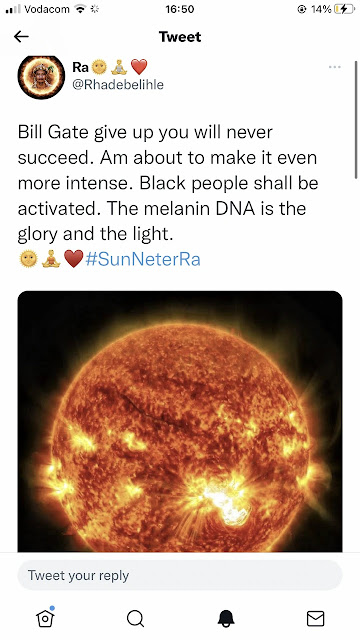Open Ra's profile avatar picture
The width and height of the screenshot is (360, 640).
[41, 77]
